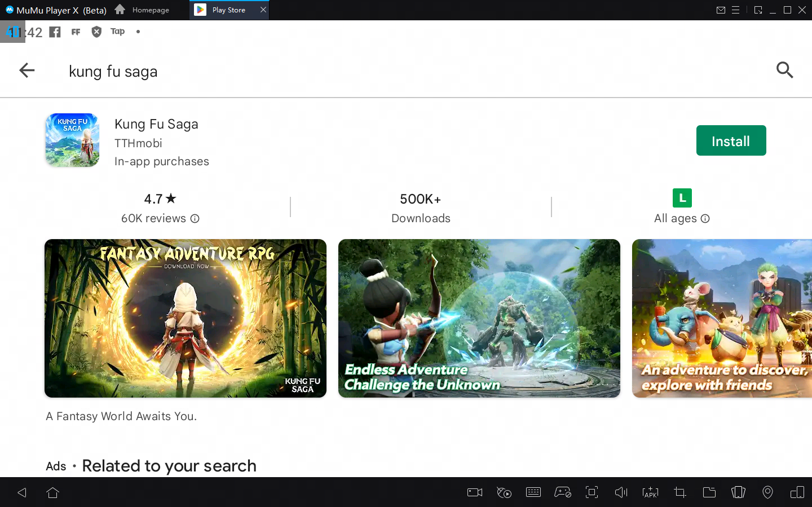
Task: Click the shake device icon
Action: [x=739, y=492]
